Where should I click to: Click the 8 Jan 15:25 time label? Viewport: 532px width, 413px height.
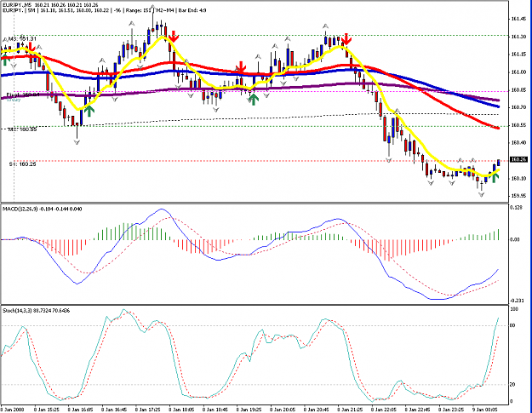tap(47, 410)
